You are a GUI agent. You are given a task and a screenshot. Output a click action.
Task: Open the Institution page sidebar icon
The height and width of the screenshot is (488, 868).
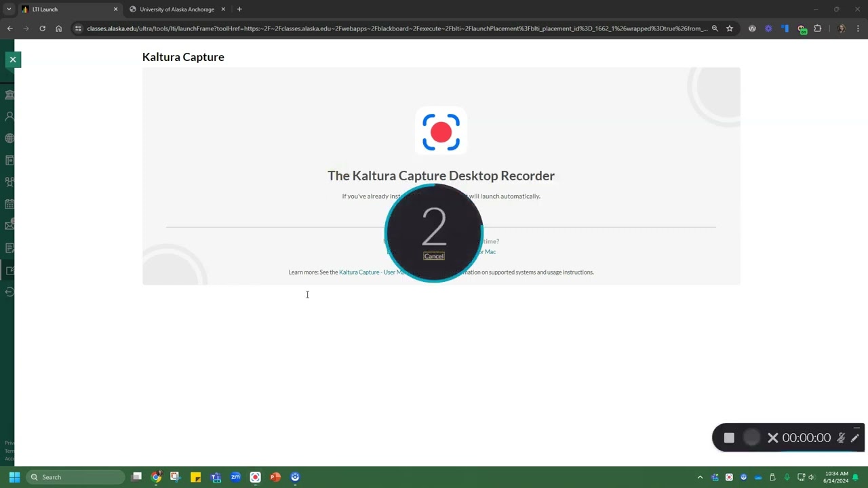[x=9, y=94]
